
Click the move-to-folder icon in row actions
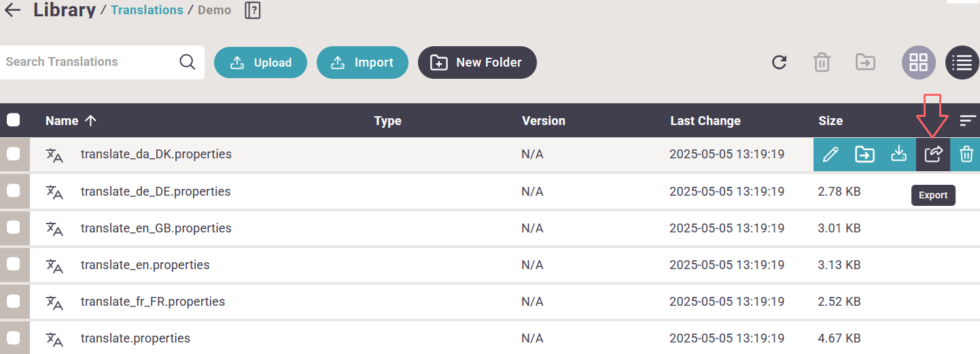[864, 154]
